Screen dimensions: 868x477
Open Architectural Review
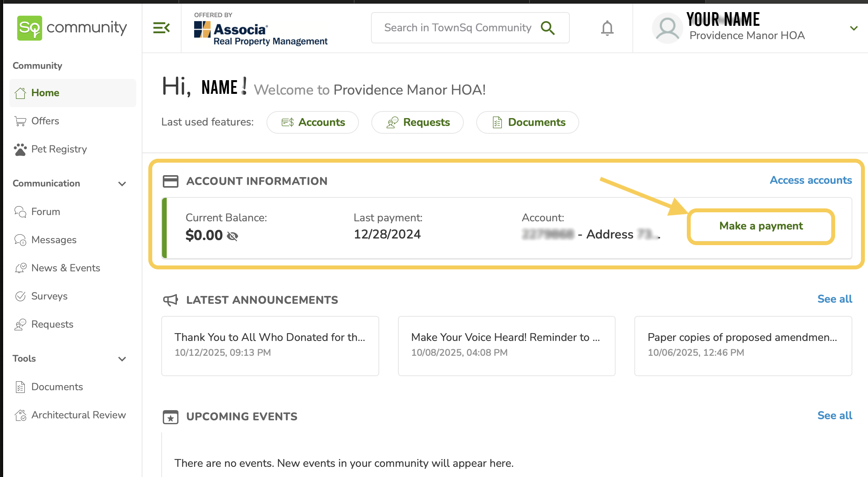coord(78,415)
